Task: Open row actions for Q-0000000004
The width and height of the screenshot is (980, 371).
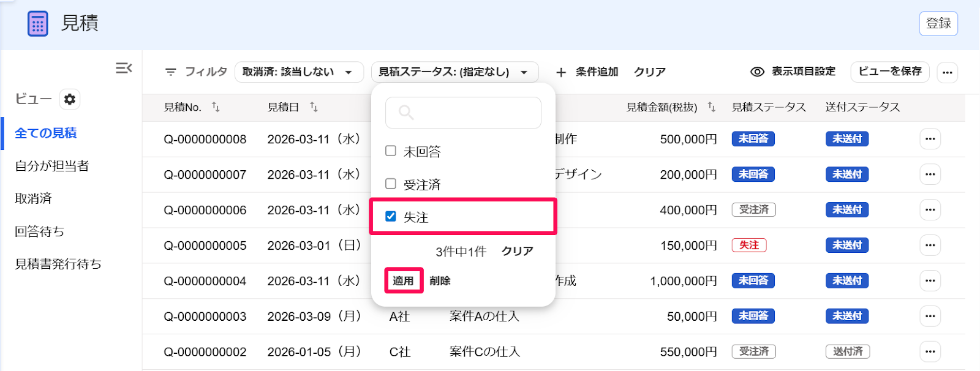Action: [930, 281]
